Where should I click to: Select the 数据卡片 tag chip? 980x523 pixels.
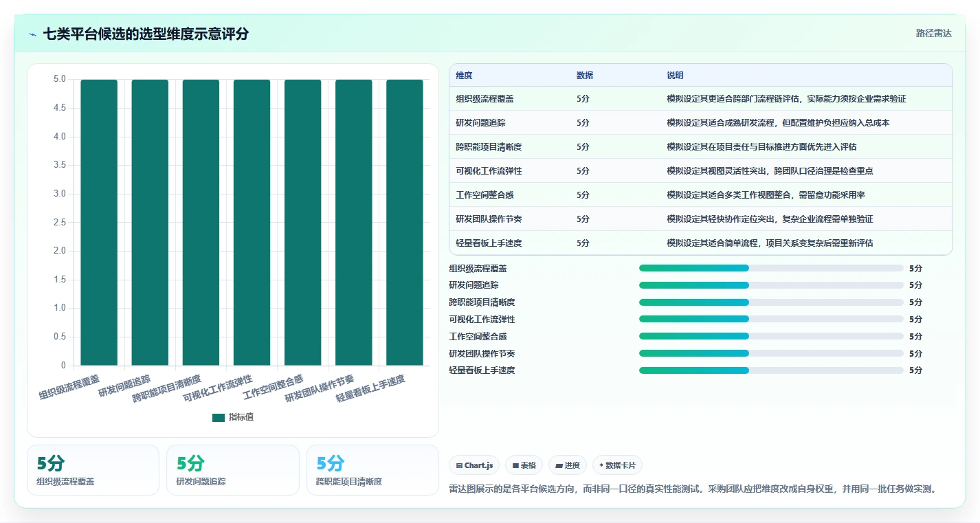(x=617, y=465)
